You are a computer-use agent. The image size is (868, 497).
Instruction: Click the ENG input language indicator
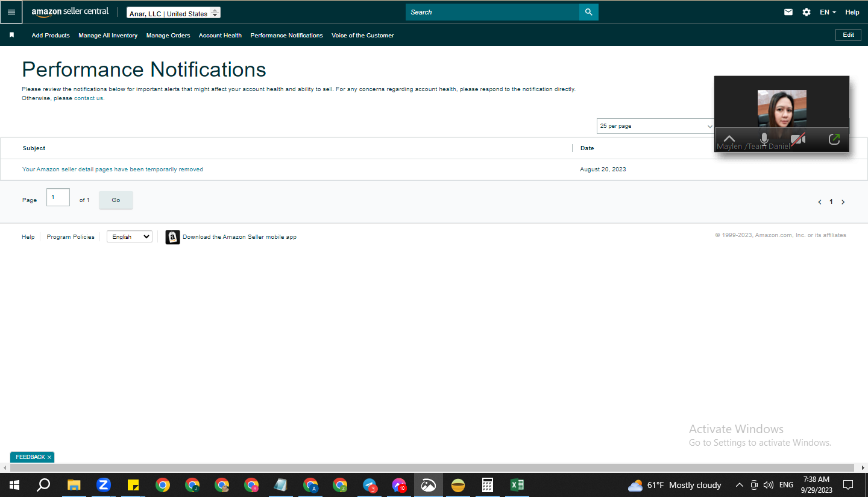(x=786, y=485)
